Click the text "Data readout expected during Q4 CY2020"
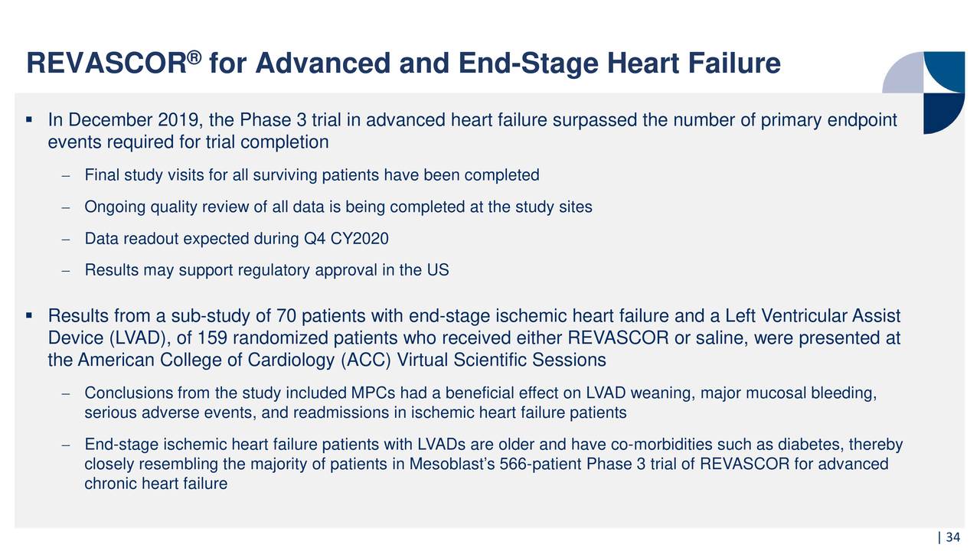The image size is (980, 551). (x=237, y=240)
